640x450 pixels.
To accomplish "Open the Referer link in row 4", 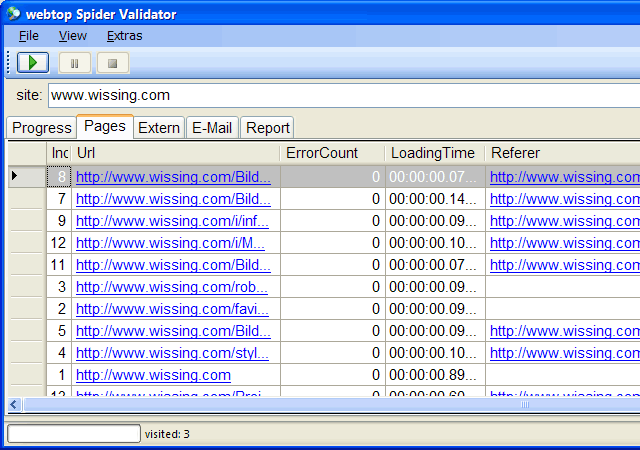I will pyautogui.click(x=565, y=353).
